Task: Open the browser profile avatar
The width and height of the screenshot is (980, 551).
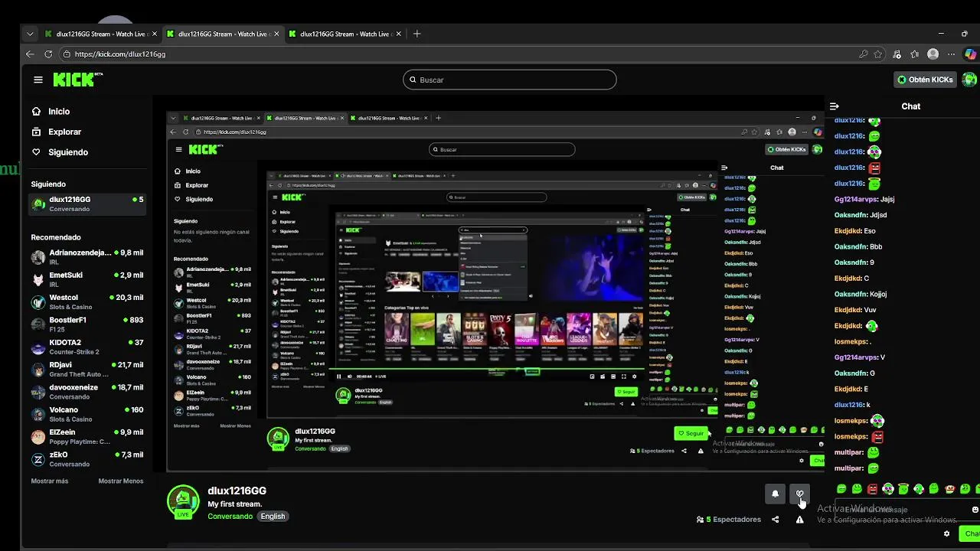Action: click(933, 54)
